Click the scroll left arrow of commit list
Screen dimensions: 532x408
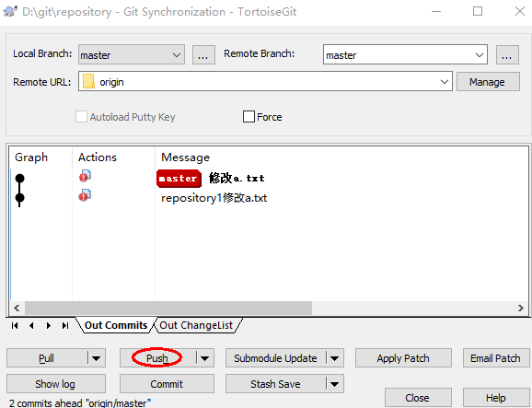[x=17, y=308]
